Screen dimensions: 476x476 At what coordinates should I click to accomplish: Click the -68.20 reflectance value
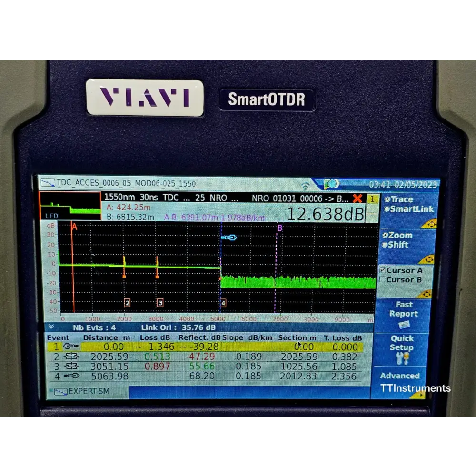200,376
